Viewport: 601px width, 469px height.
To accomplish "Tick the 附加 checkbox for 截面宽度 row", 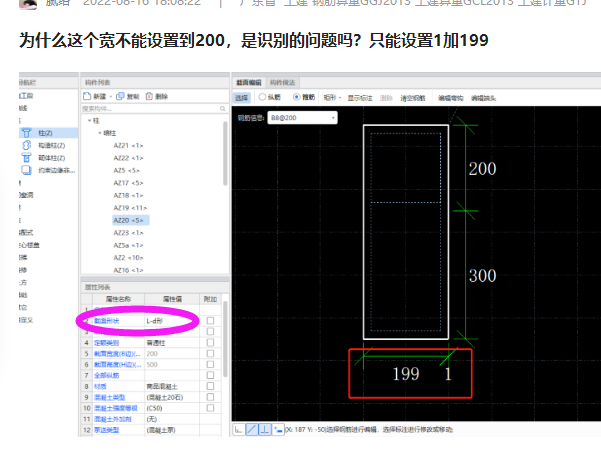I will click(210, 353).
